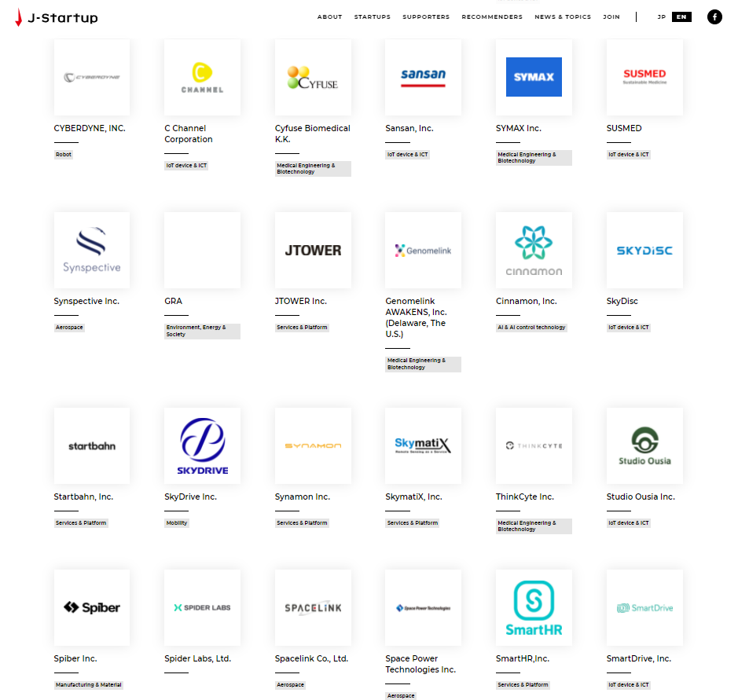The image size is (738, 700).
Task: Open SYMAX Inc. company name link
Action: click(518, 128)
